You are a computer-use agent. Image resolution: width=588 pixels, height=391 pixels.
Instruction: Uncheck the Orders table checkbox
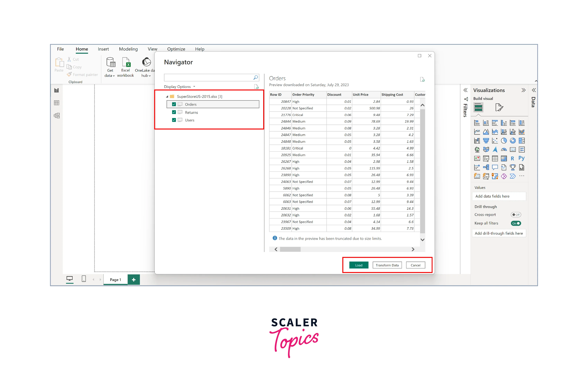(174, 104)
